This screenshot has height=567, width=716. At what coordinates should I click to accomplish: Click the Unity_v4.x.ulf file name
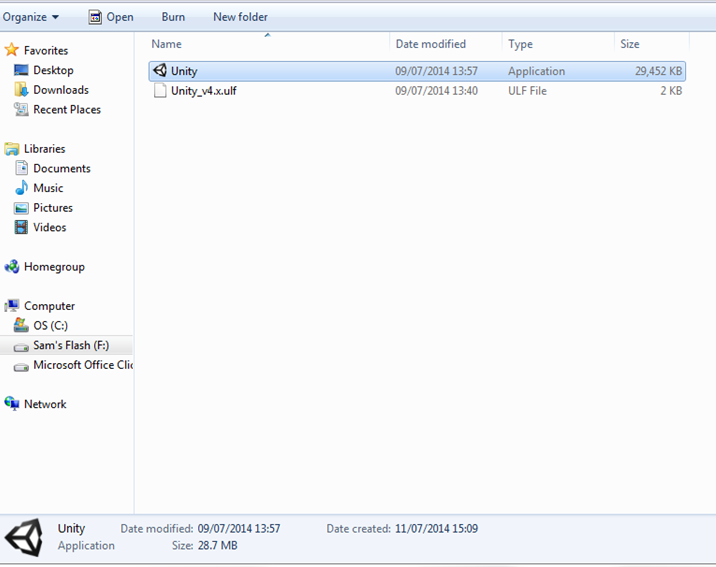(204, 91)
